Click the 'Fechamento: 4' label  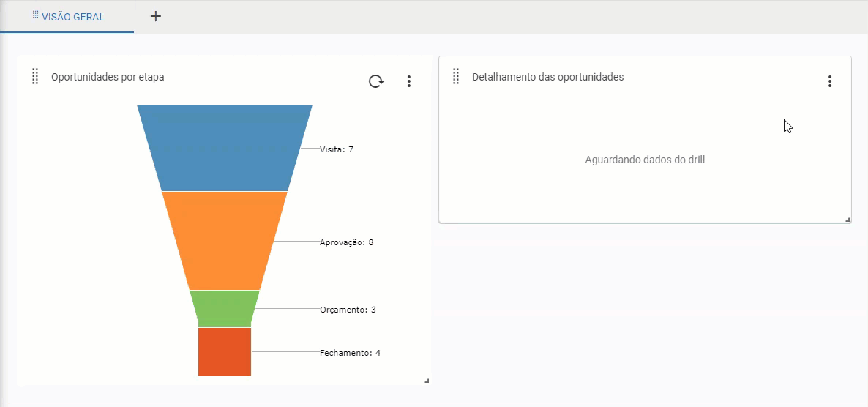click(x=350, y=353)
